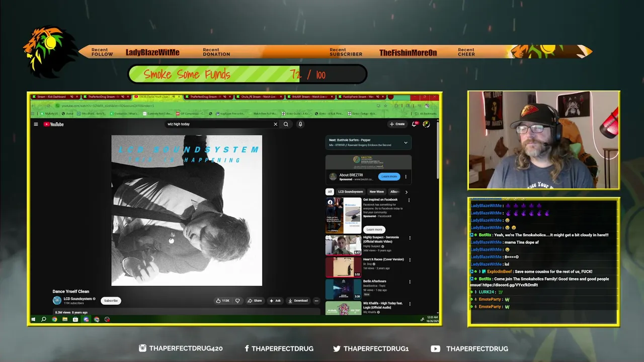This screenshot has height=362, width=644.
Task: Clear the search box with the X
Action: coord(275,124)
